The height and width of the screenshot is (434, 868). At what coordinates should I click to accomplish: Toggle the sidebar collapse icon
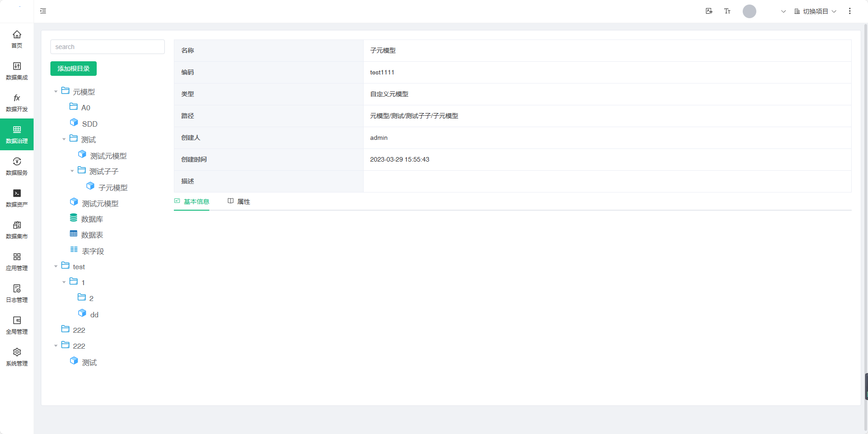[43, 11]
